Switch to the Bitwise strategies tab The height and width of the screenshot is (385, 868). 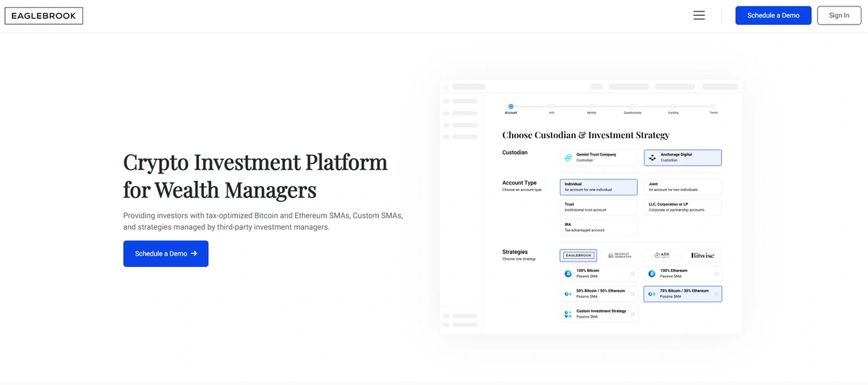point(703,255)
